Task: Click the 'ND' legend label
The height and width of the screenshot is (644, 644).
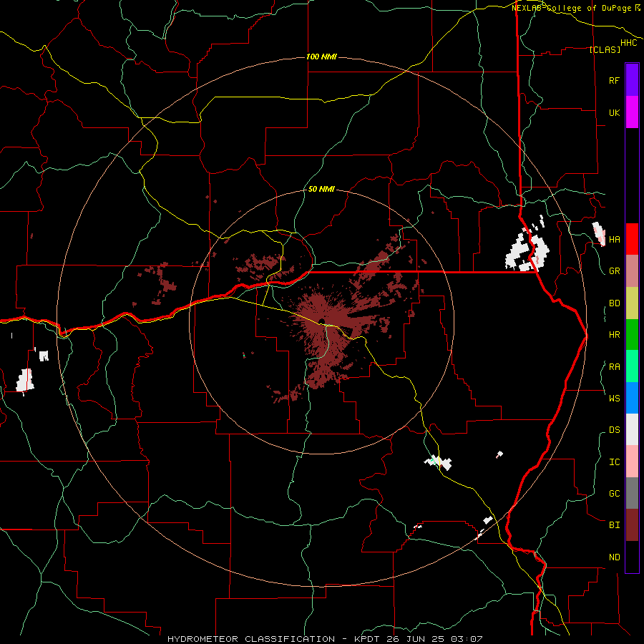Action: tap(614, 557)
